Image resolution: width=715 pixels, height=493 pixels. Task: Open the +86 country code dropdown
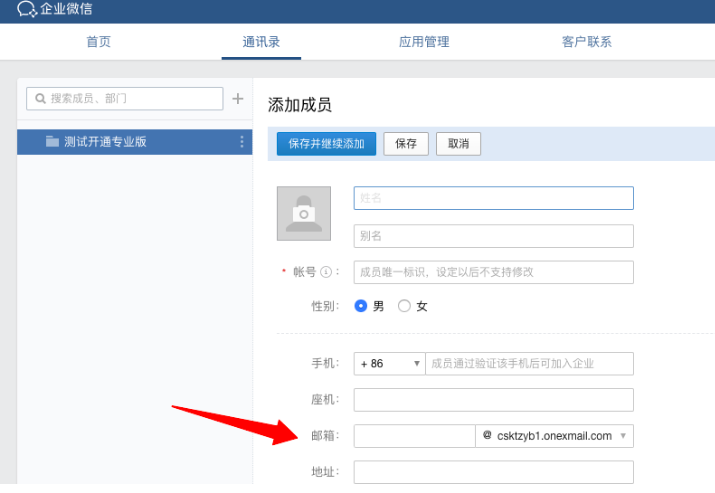pyautogui.click(x=389, y=364)
